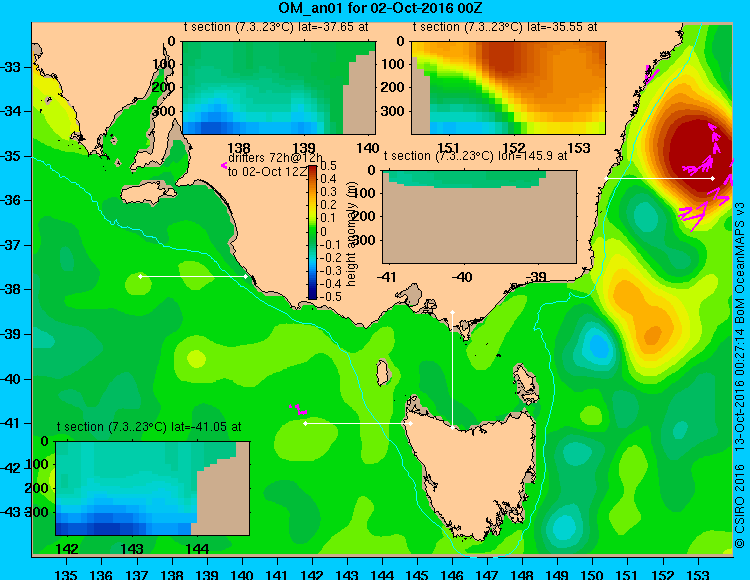Open the lat=-35.55 temperature section plot
This screenshot has width=750, height=580.
click(x=508, y=88)
